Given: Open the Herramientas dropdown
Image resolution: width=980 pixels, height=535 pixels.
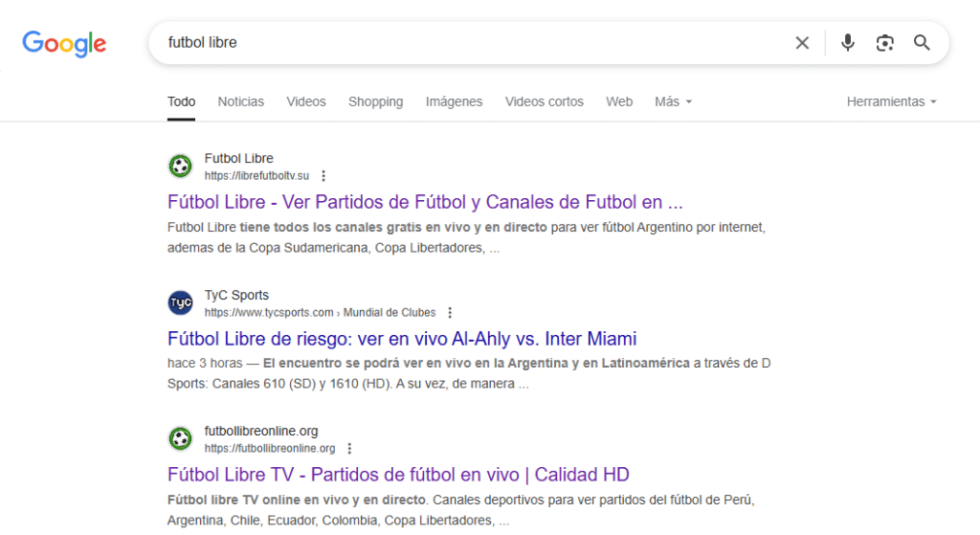Looking at the screenshot, I should [x=891, y=101].
